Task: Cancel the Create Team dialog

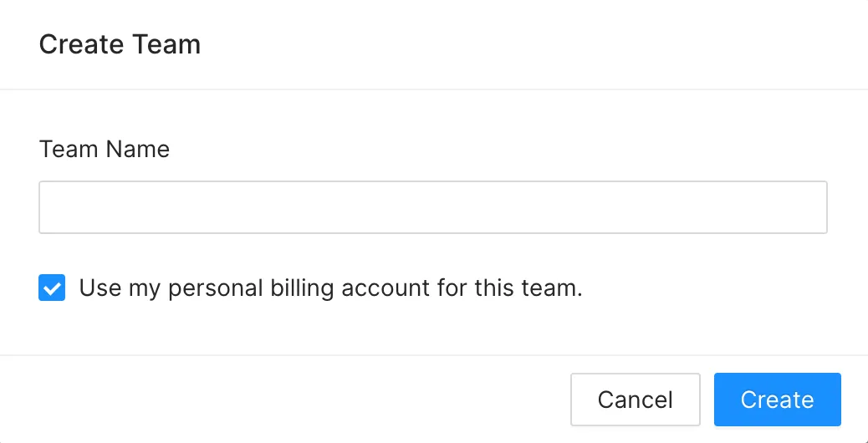Action: (636, 400)
